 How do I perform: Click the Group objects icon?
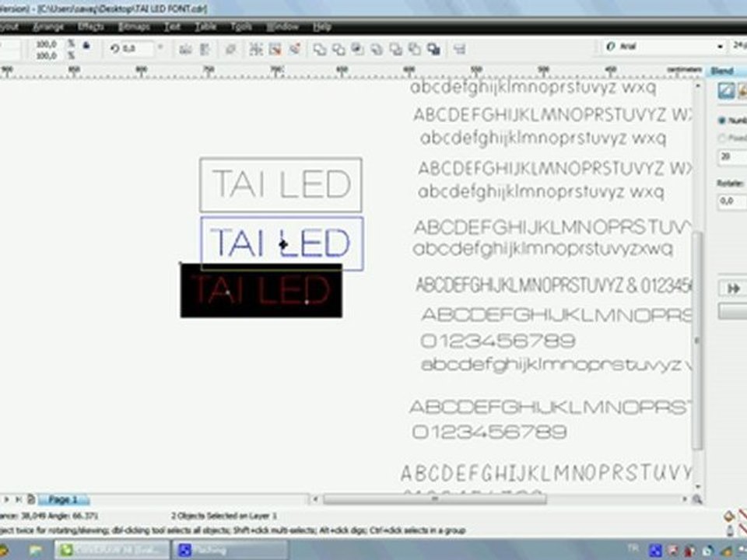pos(256,49)
